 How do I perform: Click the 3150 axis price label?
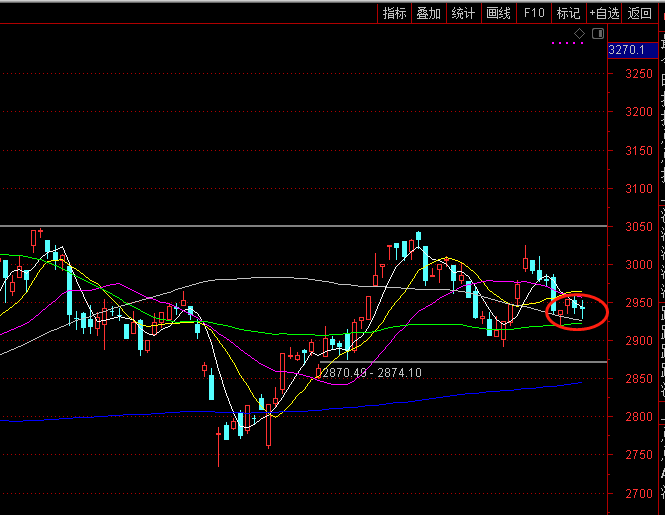tap(639, 151)
